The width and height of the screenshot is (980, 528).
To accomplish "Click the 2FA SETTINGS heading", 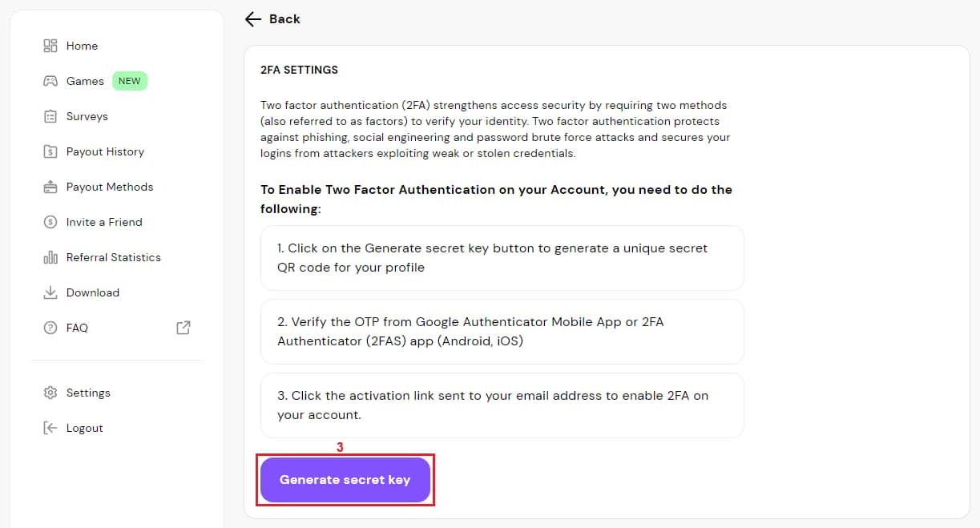I will click(298, 70).
